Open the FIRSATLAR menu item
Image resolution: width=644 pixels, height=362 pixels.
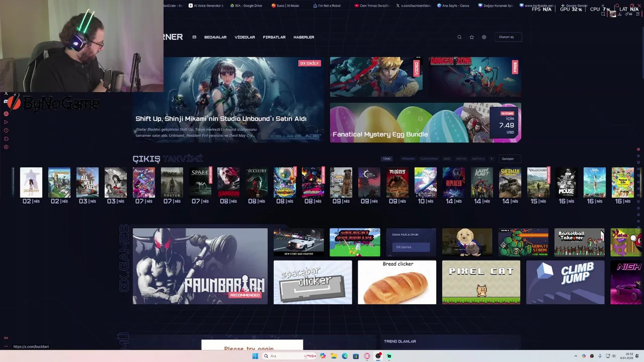274,37
